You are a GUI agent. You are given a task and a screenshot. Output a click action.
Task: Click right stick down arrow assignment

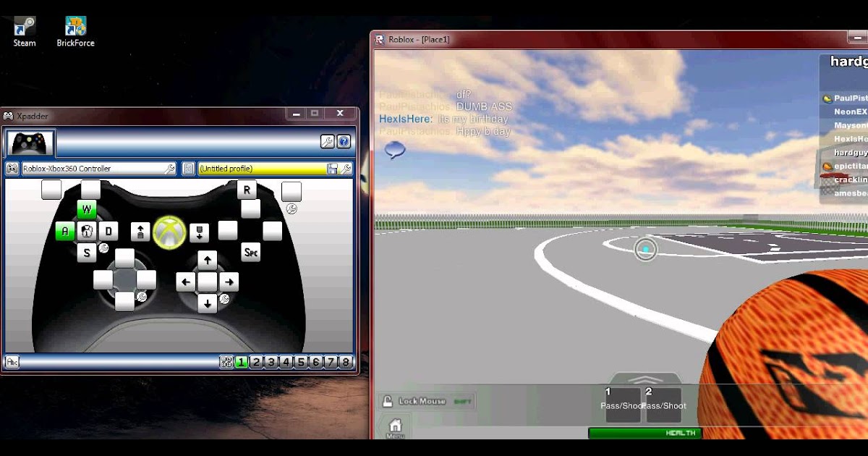coord(208,303)
